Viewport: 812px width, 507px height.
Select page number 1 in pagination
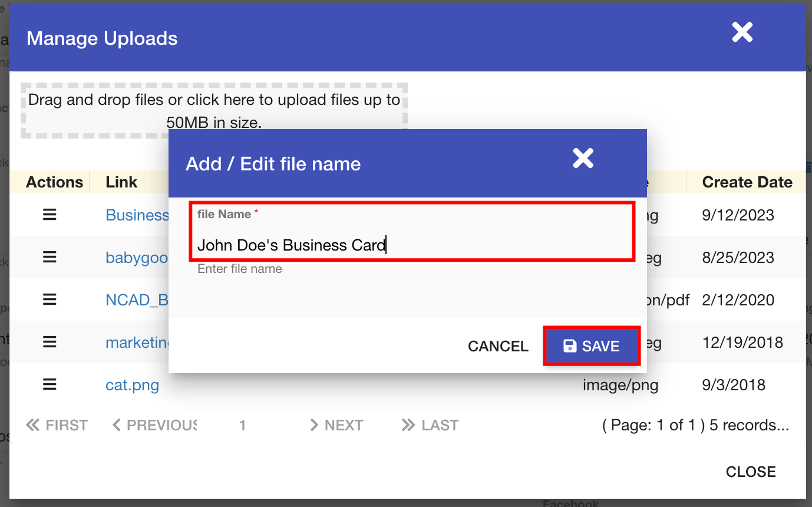tap(242, 424)
